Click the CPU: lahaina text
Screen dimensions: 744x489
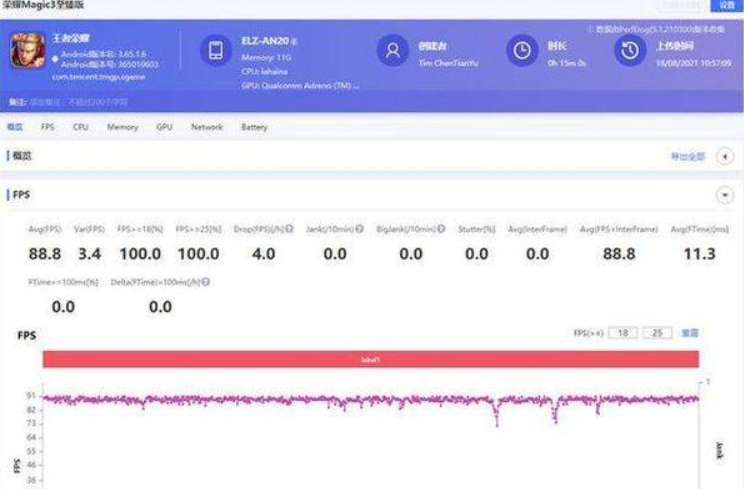(264, 72)
